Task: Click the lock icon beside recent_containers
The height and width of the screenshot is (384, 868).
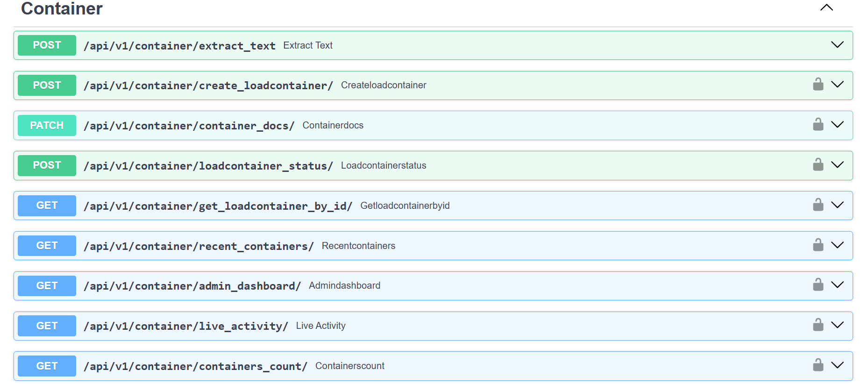Action: tap(818, 245)
